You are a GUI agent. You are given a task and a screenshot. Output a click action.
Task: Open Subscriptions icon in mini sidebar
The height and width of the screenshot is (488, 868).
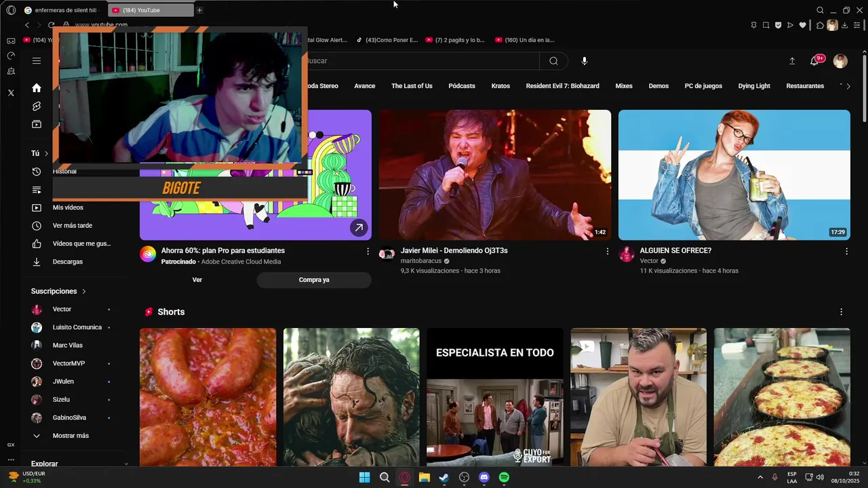coord(37,124)
